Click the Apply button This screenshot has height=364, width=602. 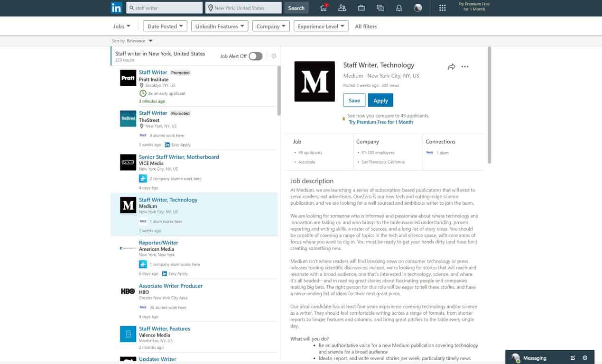coord(380,100)
